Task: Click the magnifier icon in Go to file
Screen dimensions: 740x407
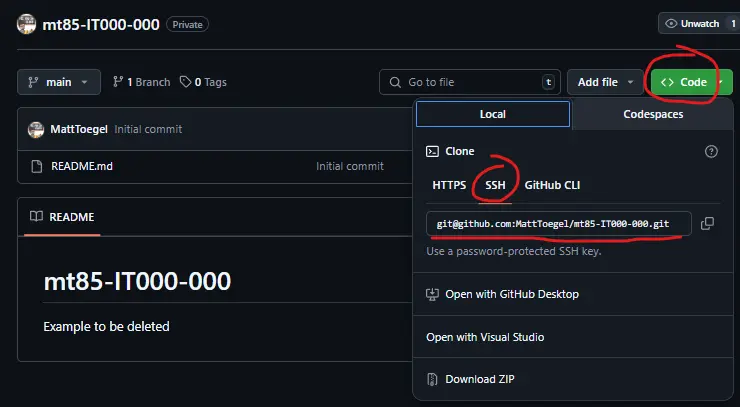Action: coord(395,82)
